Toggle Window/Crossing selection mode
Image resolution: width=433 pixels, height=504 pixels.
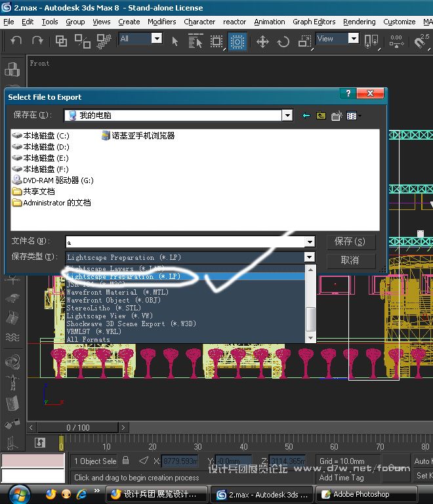point(237,41)
